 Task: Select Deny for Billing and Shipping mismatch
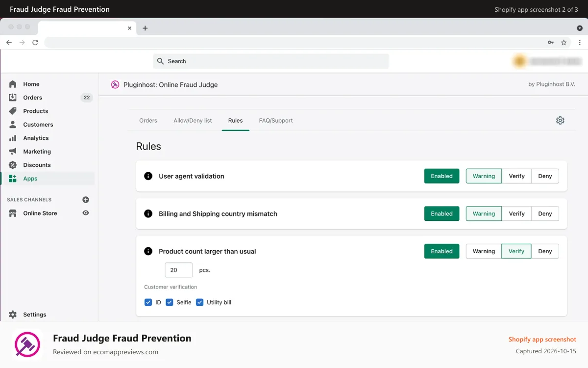click(545, 213)
